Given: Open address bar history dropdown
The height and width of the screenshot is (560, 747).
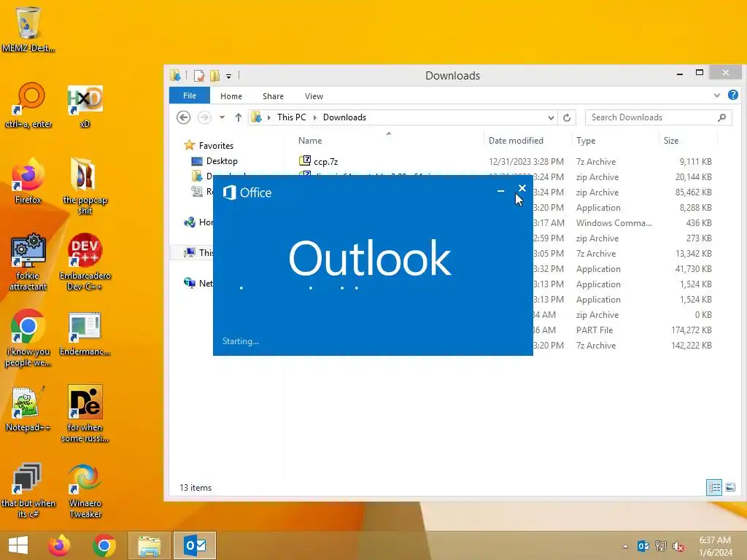Looking at the screenshot, I should tap(551, 117).
